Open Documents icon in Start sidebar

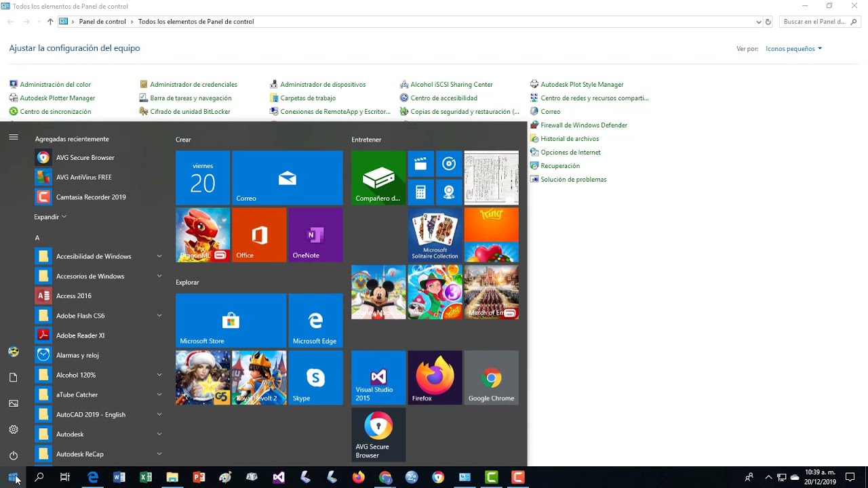pos(13,377)
